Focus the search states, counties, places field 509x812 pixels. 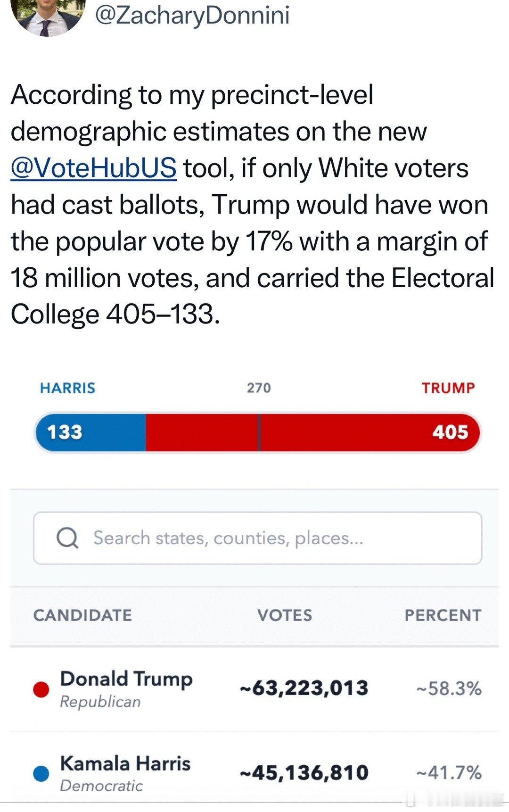click(x=258, y=538)
